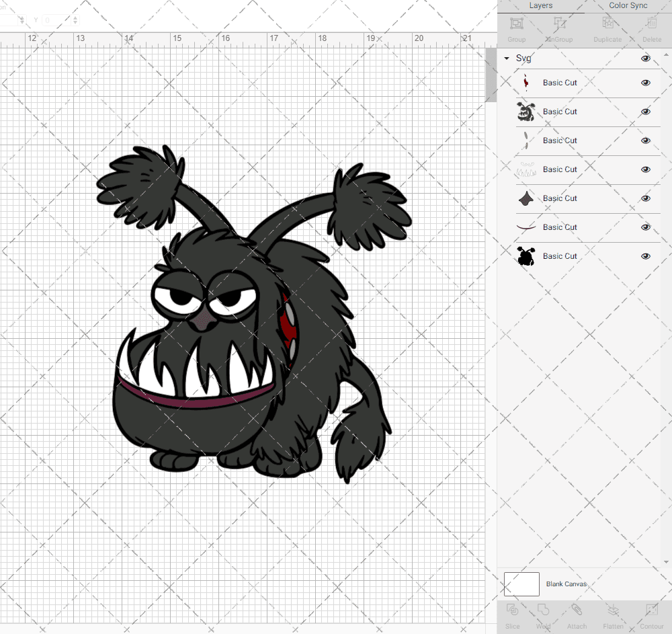Toggle visibility of the black silhouette layer
Viewport: 672px width, 634px height.
(x=646, y=256)
